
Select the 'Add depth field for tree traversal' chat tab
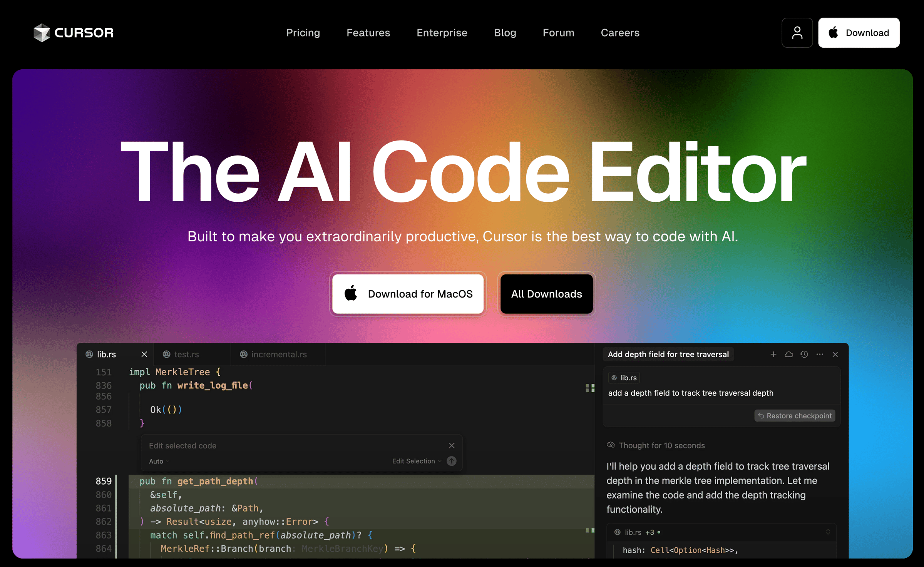(668, 354)
